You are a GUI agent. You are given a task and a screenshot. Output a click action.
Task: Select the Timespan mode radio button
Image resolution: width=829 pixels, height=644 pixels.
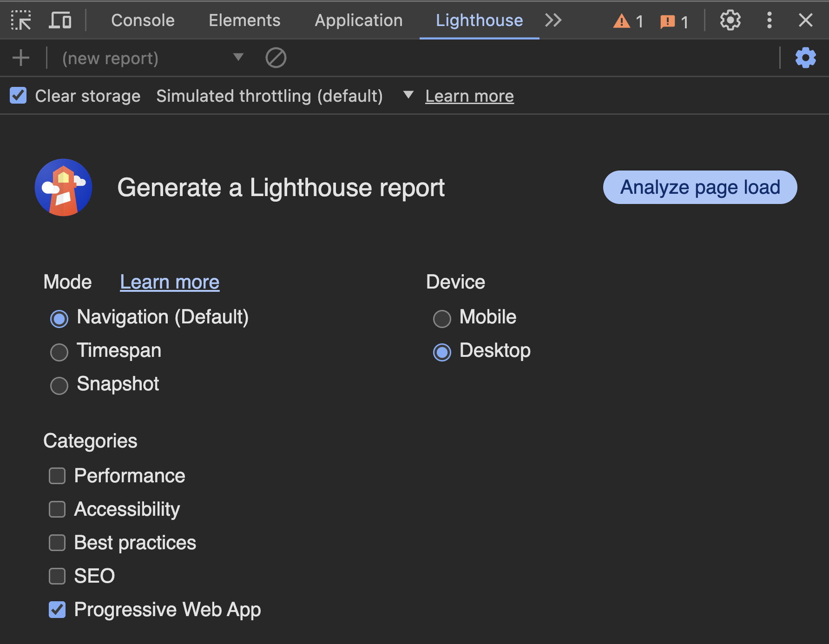[59, 352]
